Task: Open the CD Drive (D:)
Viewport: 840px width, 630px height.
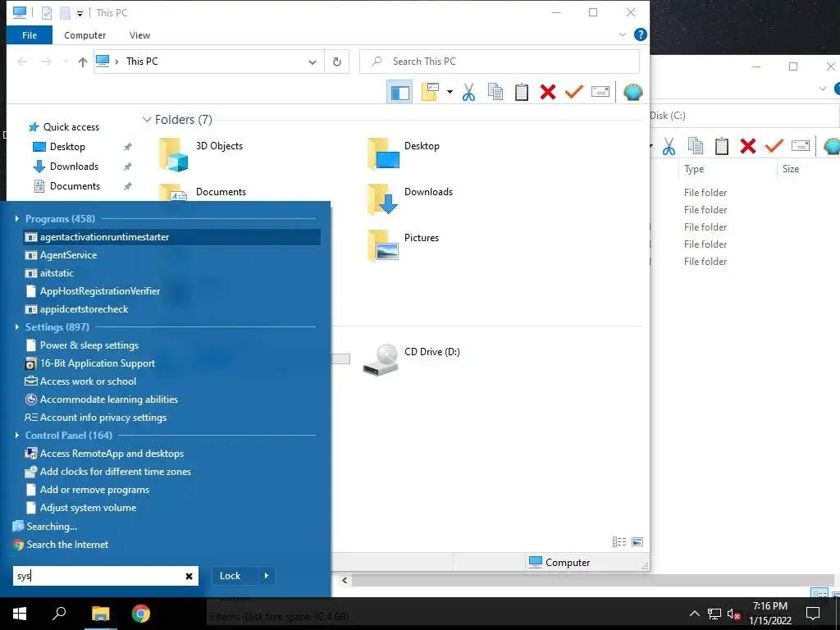Action: 412,359
